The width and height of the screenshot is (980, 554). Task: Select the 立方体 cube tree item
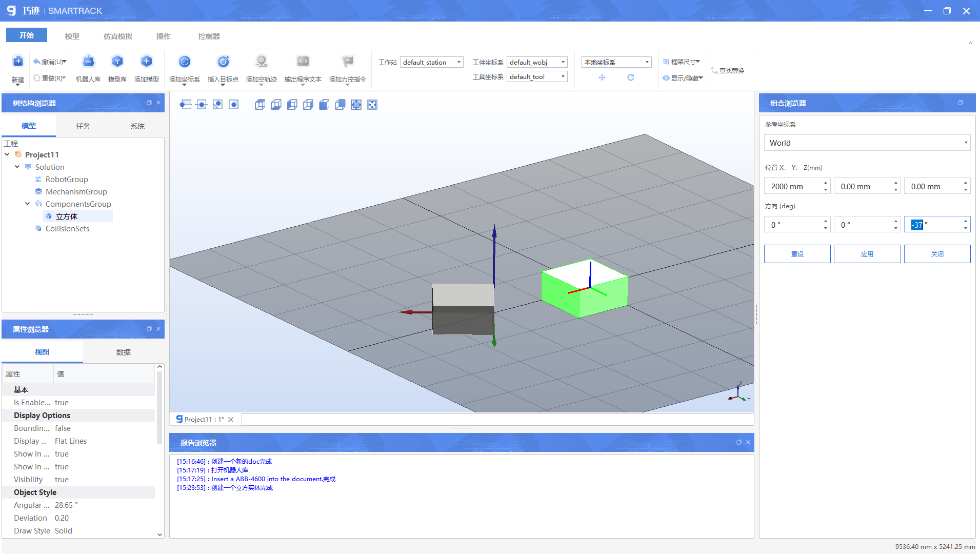point(67,216)
